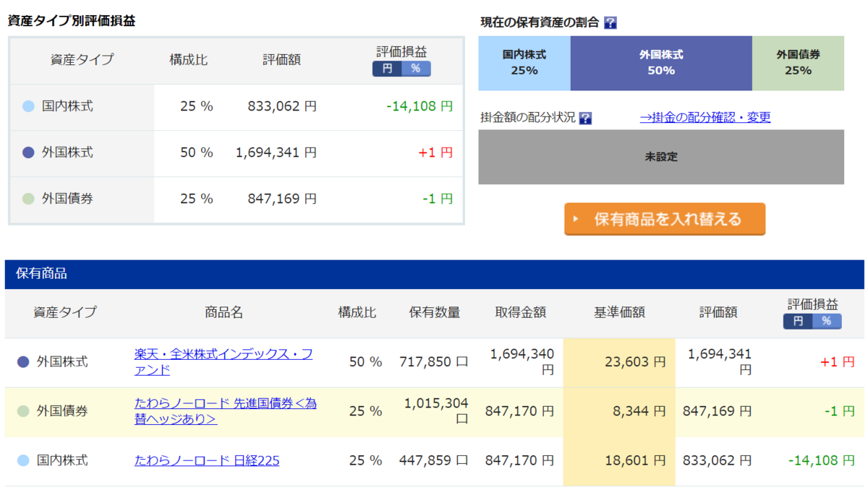Image resolution: width=868 pixels, height=490 pixels.
Task: Click green dot beside 外国債券 in top table
Action: coord(28,199)
